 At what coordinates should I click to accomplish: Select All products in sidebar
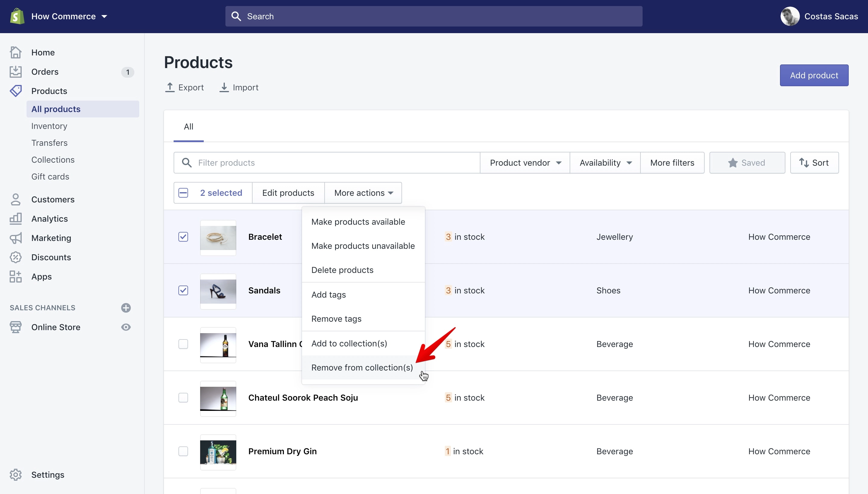83,109
